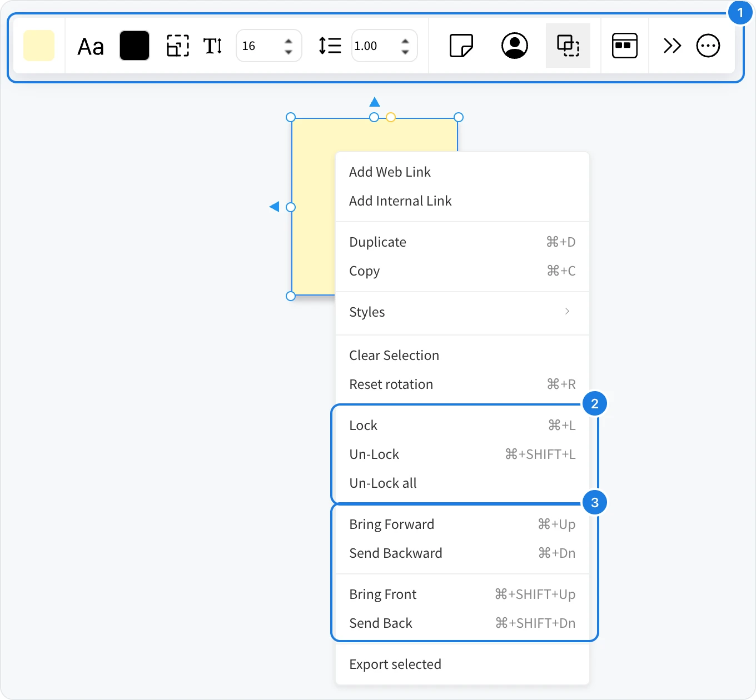Choose Copy from context menu
This screenshot has height=700, width=756.
(462, 271)
